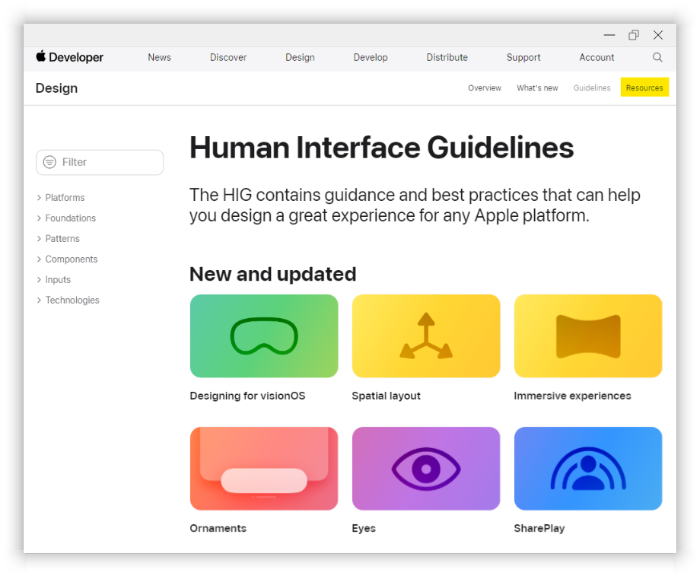Open the Components sidebar item
700x576 pixels.
tap(71, 259)
